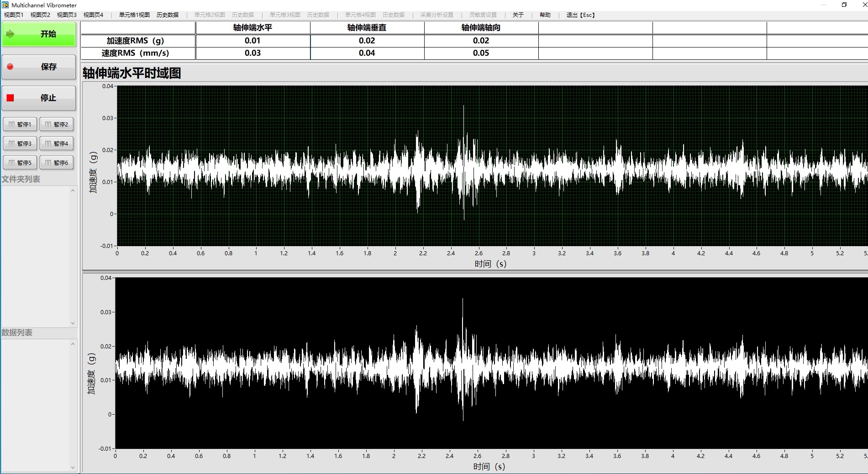Click the down arrow of 文件夹列表 scrollbar
This screenshot has width=868, height=474.
pyautogui.click(x=73, y=323)
